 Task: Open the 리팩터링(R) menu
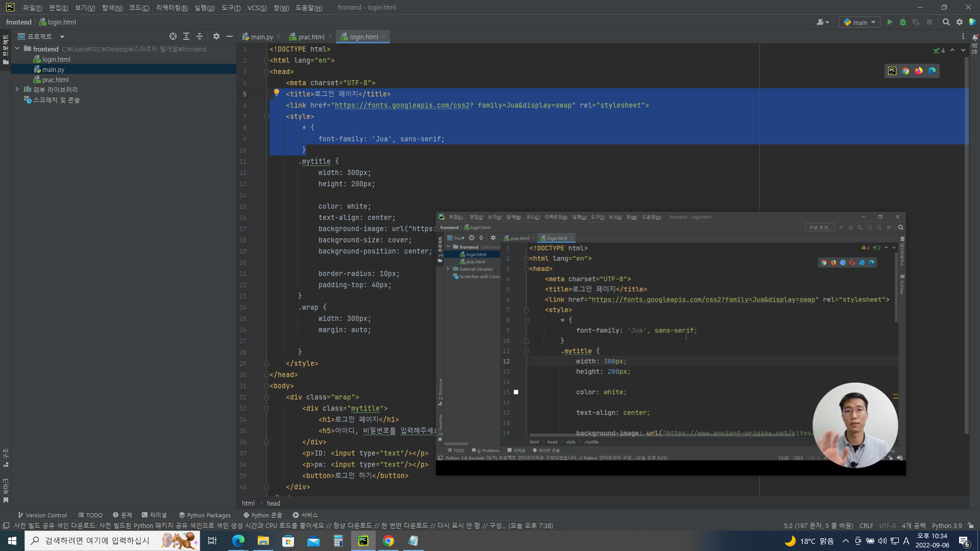[x=172, y=8]
